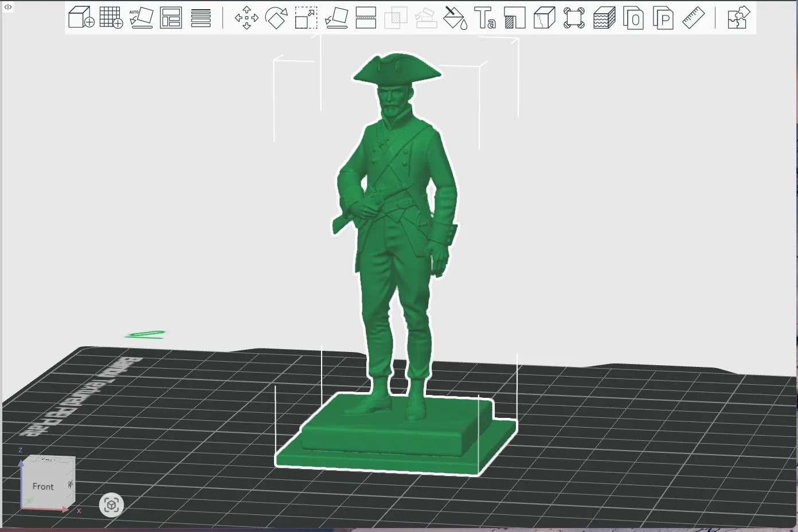Viewport: 798px width, 532px height.
Task: Click the cube with dashed seam icon
Action: [544, 18]
